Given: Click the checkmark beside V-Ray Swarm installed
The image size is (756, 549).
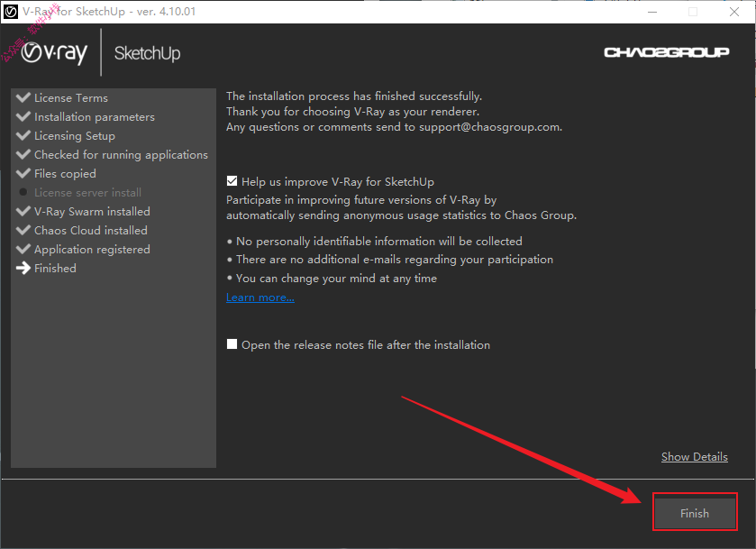Looking at the screenshot, I should click(x=23, y=211).
